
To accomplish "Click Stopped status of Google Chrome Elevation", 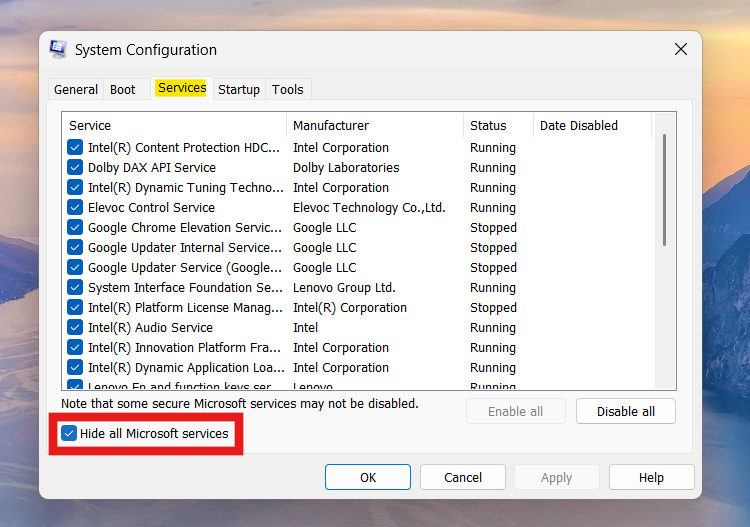I will (493, 228).
